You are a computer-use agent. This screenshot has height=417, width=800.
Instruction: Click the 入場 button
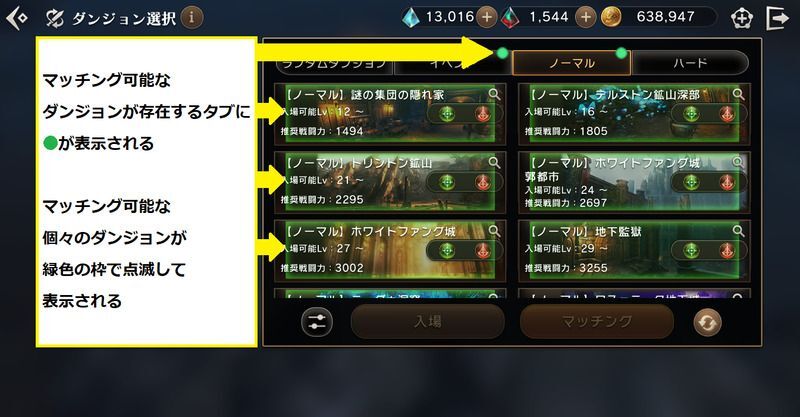coord(428,322)
